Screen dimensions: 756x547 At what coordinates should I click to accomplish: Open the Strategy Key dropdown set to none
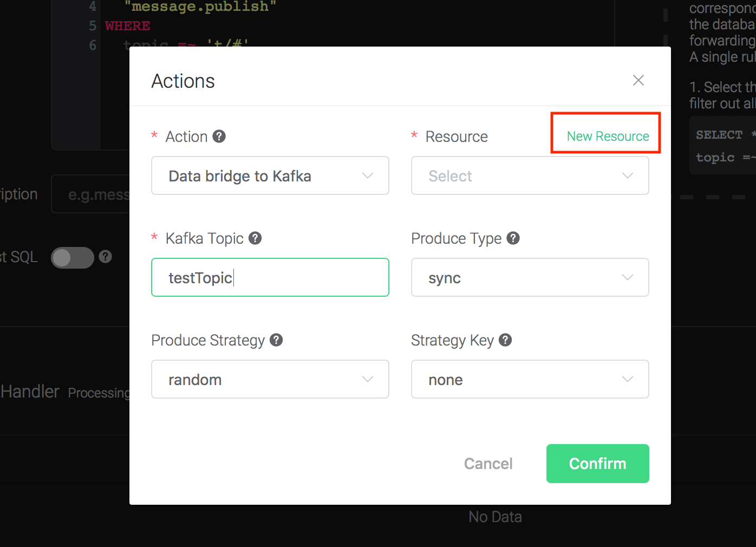click(x=530, y=380)
